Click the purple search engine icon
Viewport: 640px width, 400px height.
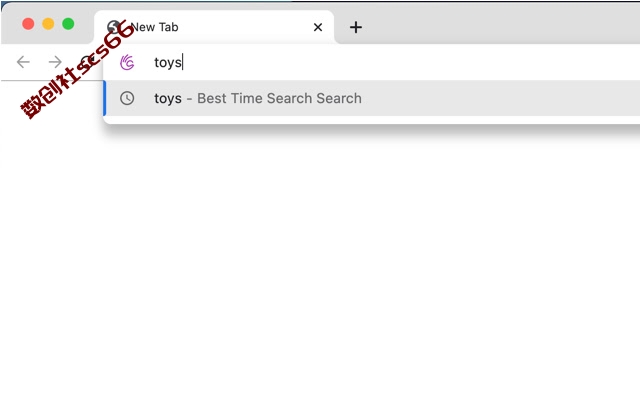[127, 62]
